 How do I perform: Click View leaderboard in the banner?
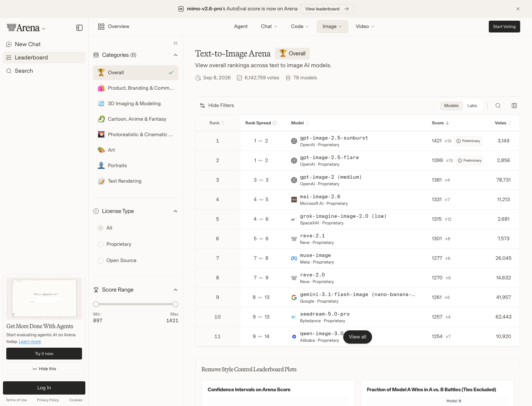click(327, 9)
